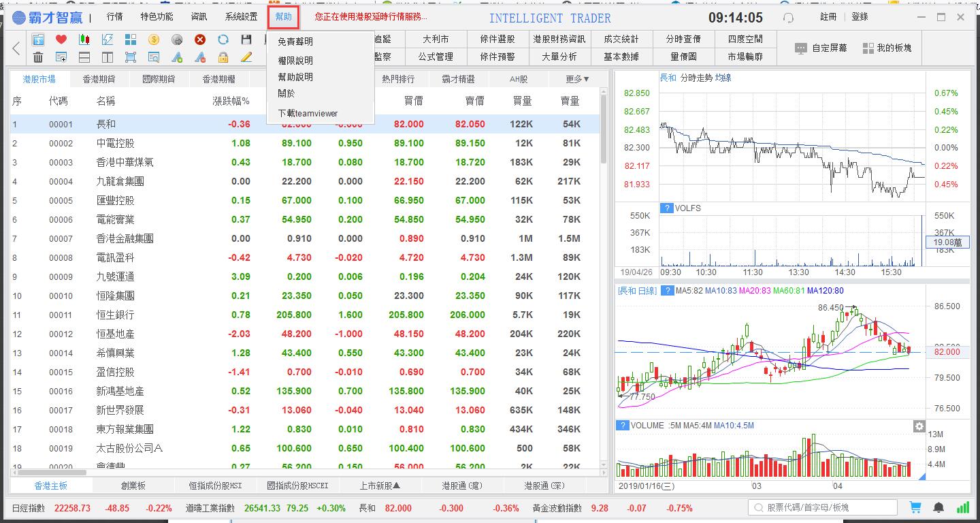Click the red heart favorites icon
Image resolution: width=980 pixels, height=523 pixels.
coord(61,39)
